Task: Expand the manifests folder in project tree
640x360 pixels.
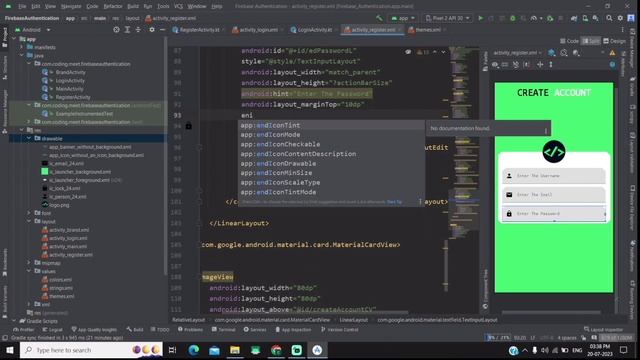Action: [22, 47]
